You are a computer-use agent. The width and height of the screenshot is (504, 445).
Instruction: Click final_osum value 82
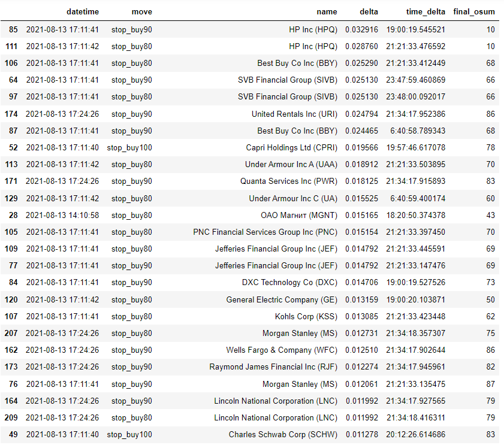tap(490, 367)
